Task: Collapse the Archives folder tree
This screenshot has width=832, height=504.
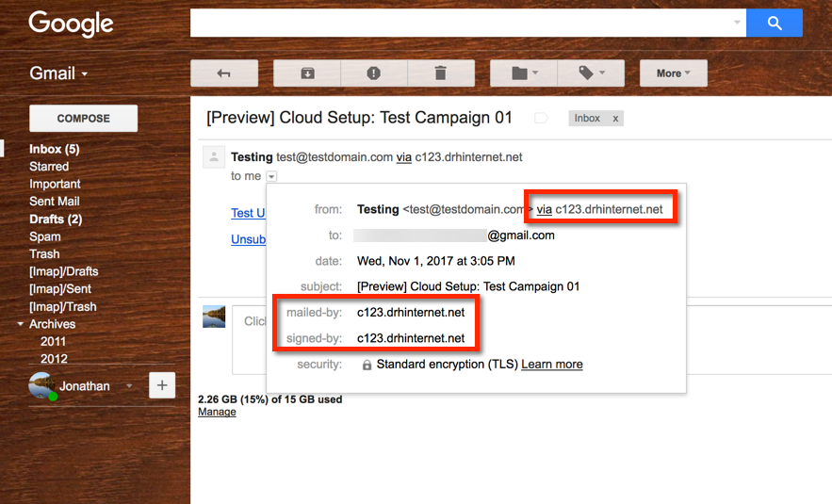Action: [20, 324]
